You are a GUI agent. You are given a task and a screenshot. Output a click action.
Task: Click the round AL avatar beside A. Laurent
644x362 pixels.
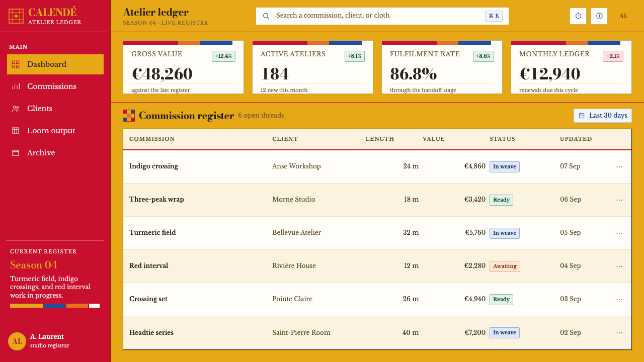(x=17, y=341)
